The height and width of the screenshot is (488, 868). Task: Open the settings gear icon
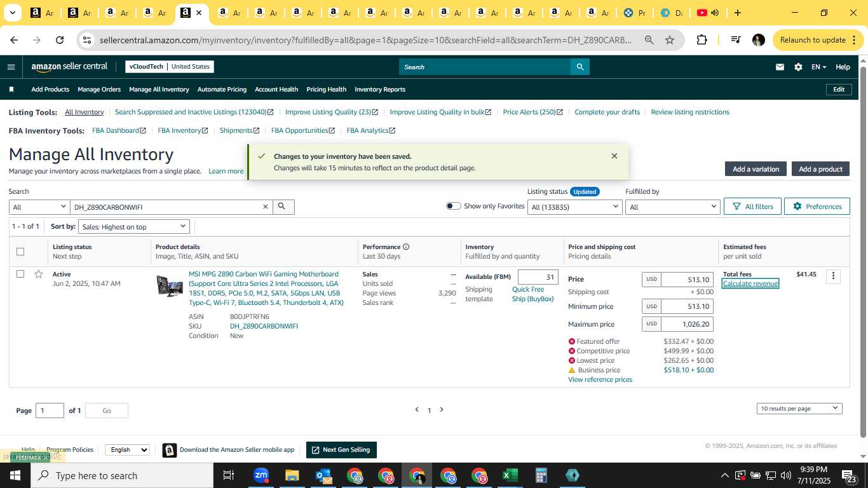click(x=798, y=67)
